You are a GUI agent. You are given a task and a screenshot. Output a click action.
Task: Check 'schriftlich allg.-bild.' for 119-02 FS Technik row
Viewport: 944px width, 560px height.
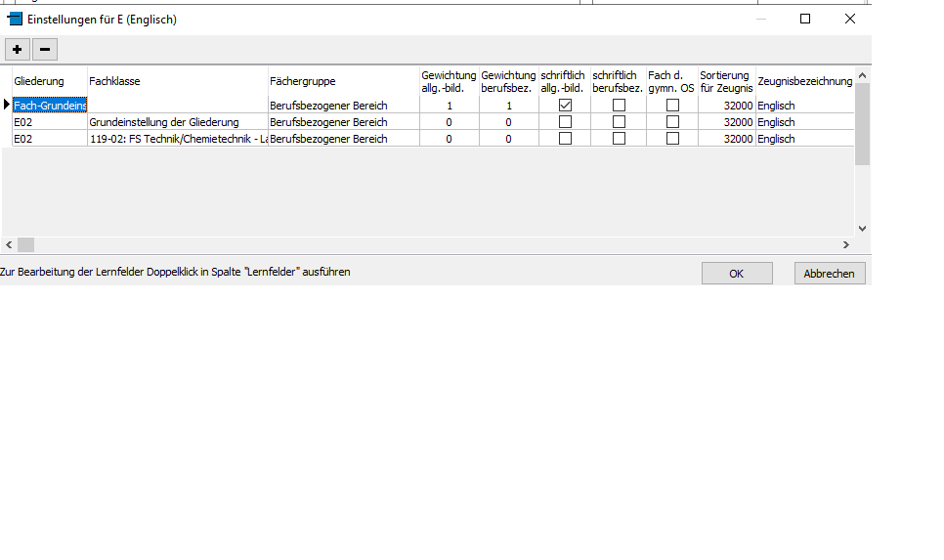pyautogui.click(x=565, y=139)
